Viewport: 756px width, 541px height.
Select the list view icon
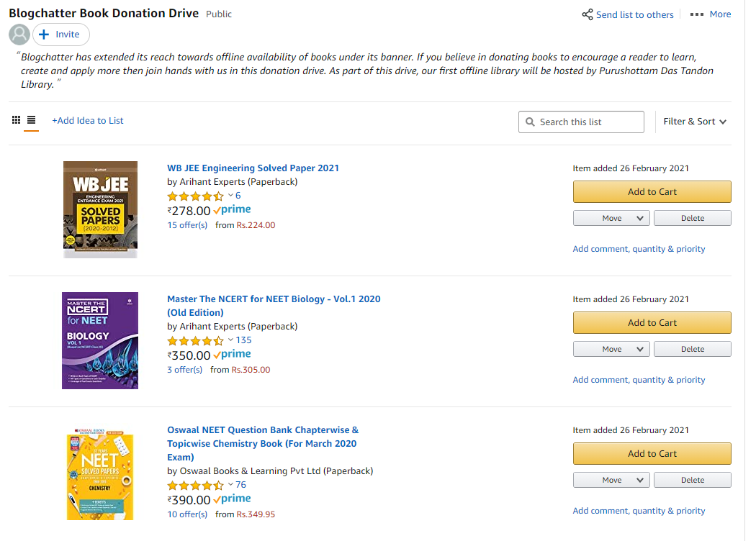pos(32,120)
